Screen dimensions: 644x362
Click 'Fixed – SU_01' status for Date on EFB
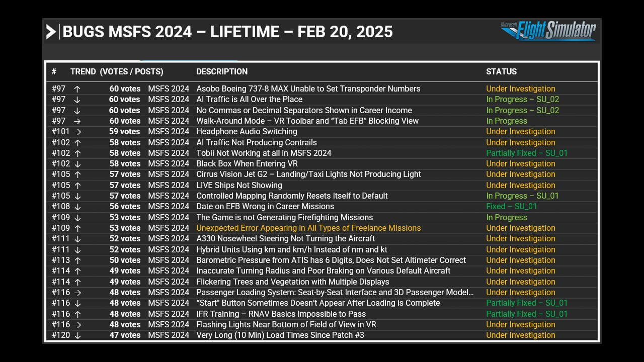511,207
